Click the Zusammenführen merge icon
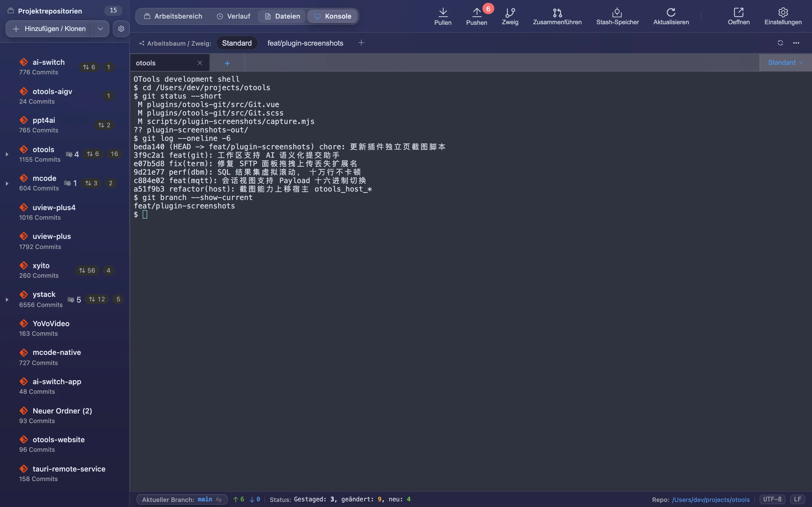This screenshot has height=507, width=812. (557, 12)
